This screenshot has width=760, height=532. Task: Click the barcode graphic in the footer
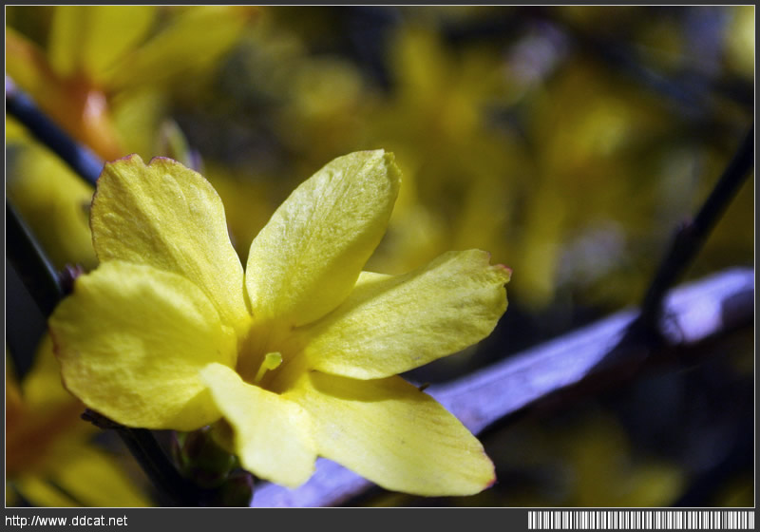click(640, 520)
